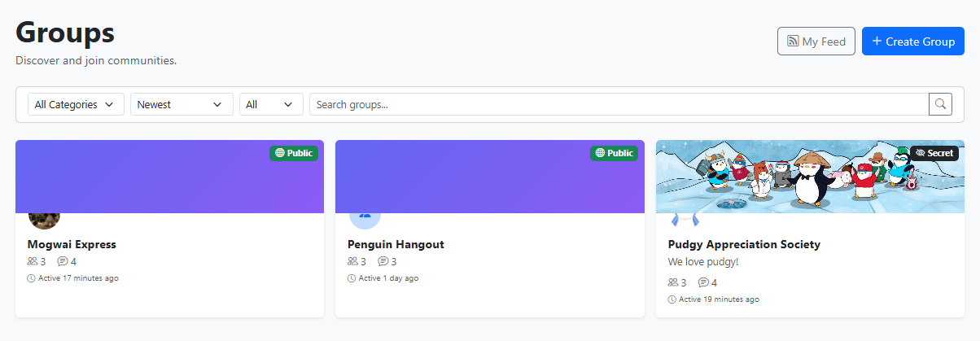Click Secret badge on Pudgy card
980x341 pixels.
pyautogui.click(x=934, y=153)
